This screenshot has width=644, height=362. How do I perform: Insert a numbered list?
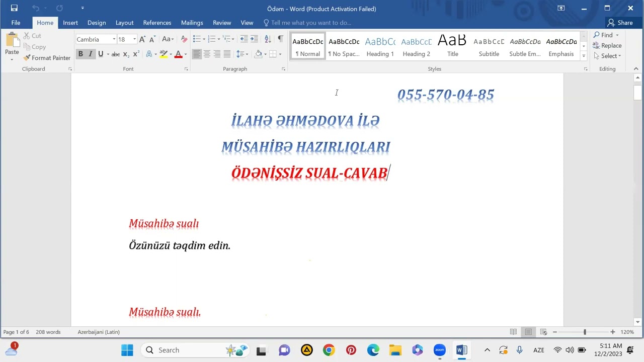coord(212,39)
